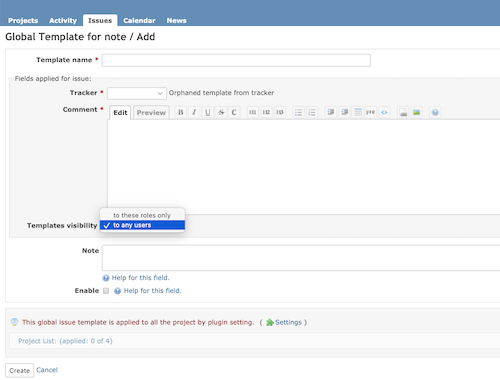Toggle the Enable checkbox
This screenshot has width=500, height=380.
point(106,291)
